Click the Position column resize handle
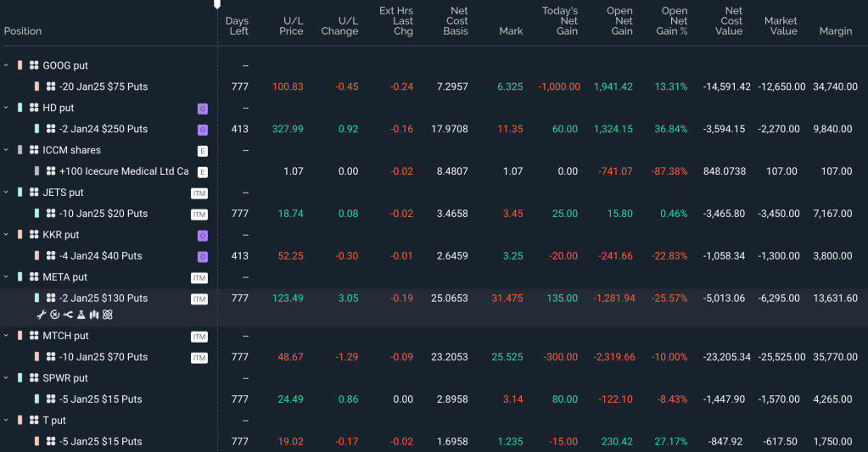868x452 pixels. pos(217,5)
